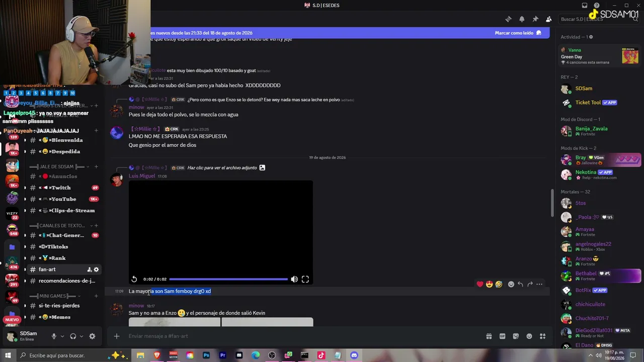This screenshot has width=644, height=362.
Task: Edit fan-art channel settings gear
Action: 96,269
